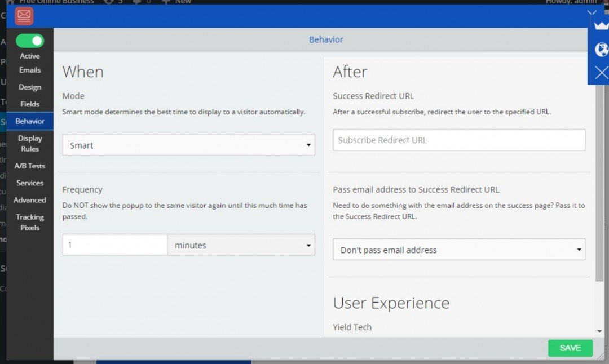609x364 pixels.
Task: Toggle the Active switch off
Action: tap(30, 41)
